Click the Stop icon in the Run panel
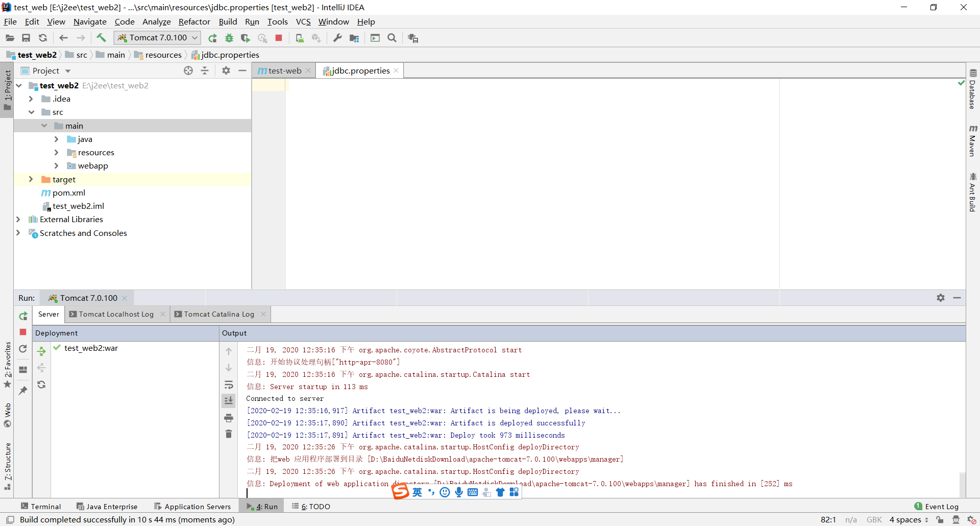Screen dimensions: 980x526 23,332
